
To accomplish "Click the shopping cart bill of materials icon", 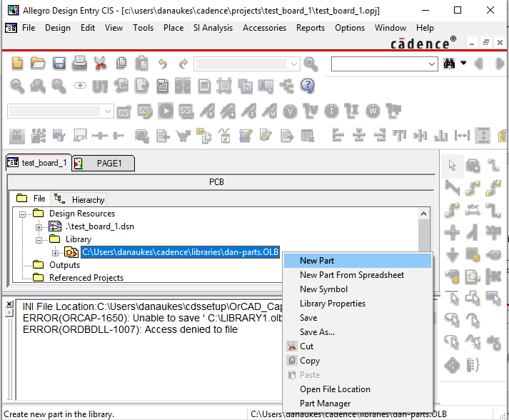I will [x=183, y=136].
